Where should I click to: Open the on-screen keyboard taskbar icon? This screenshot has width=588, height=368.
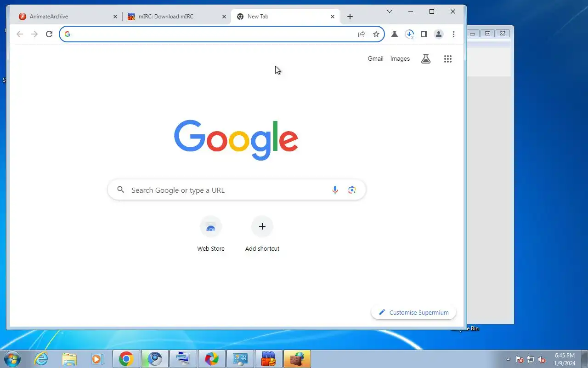pos(183,359)
